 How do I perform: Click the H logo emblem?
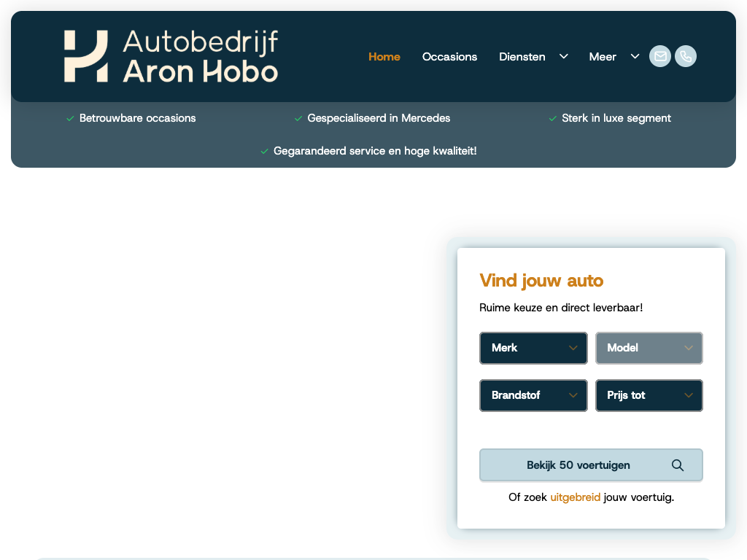86,56
